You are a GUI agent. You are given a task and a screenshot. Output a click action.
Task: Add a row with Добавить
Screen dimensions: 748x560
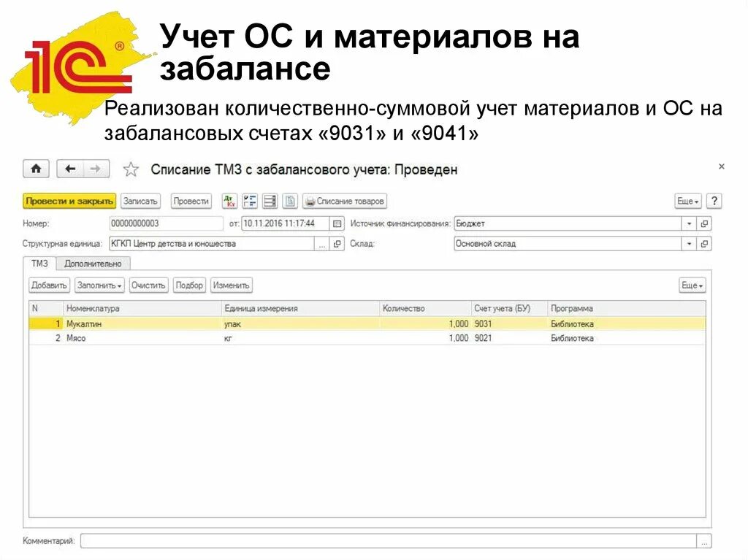click(49, 285)
